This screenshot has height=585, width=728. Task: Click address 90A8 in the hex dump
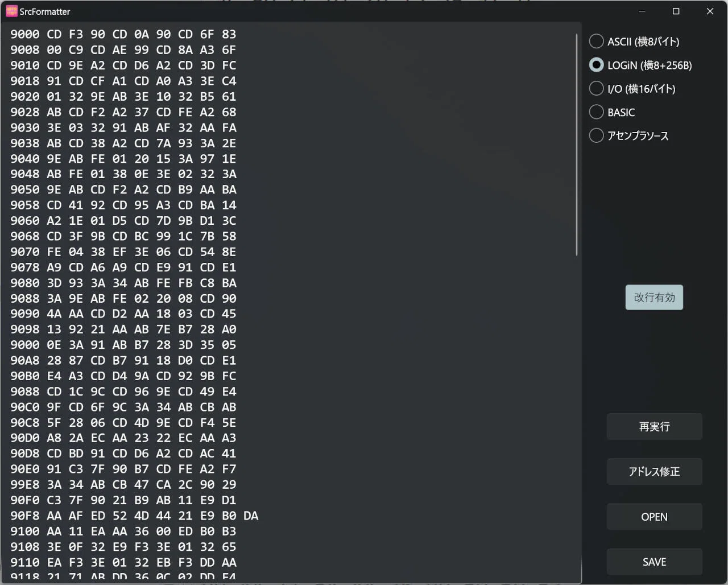tap(25, 360)
